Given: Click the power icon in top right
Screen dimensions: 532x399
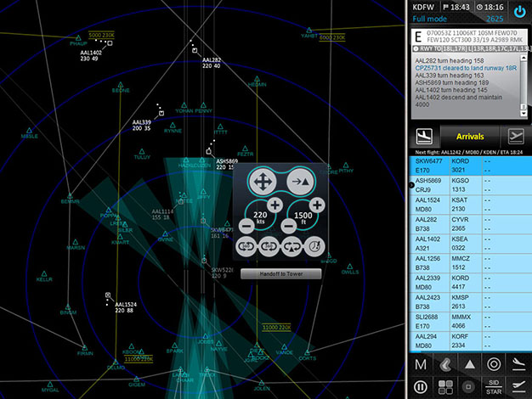Looking at the screenshot, I should (x=519, y=14).
